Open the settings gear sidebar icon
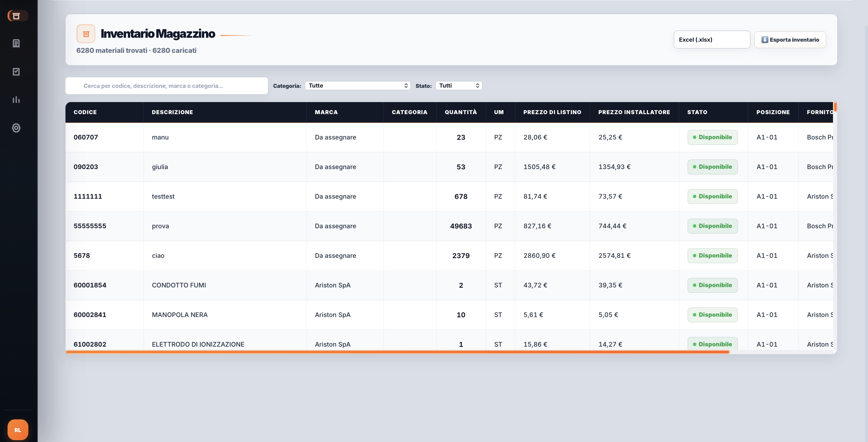 [16, 128]
